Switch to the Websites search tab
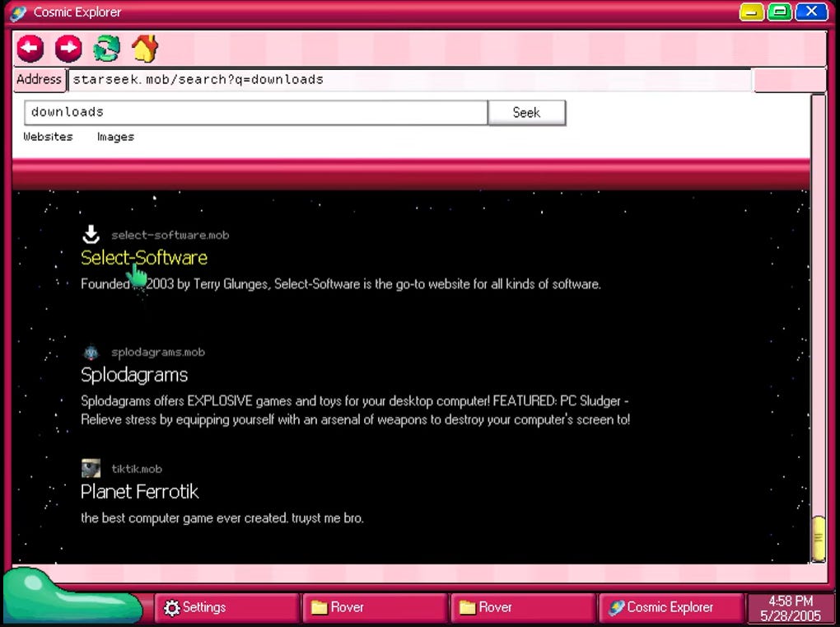840x627 pixels. [48, 137]
